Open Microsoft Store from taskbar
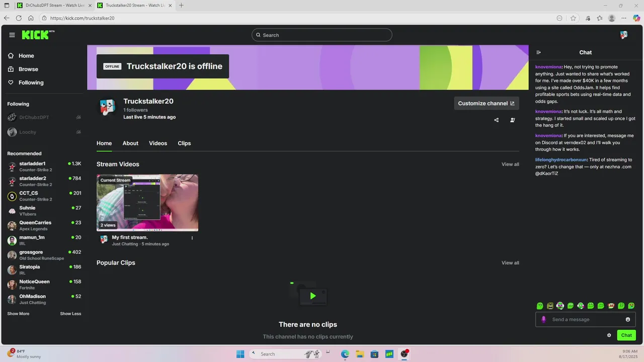Viewport: 644px width, 362px height. point(374,354)
